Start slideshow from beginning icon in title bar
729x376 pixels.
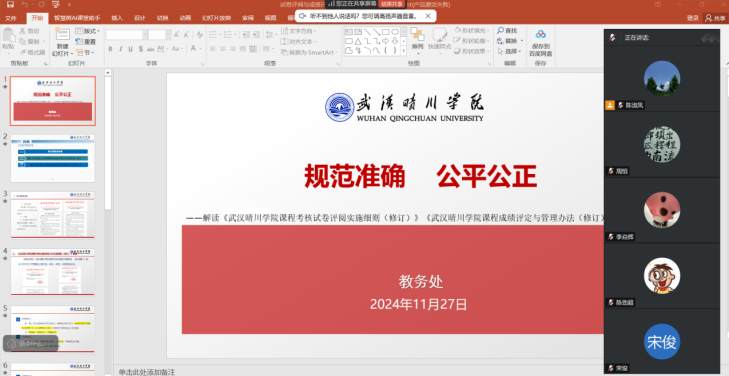[56, 5]
